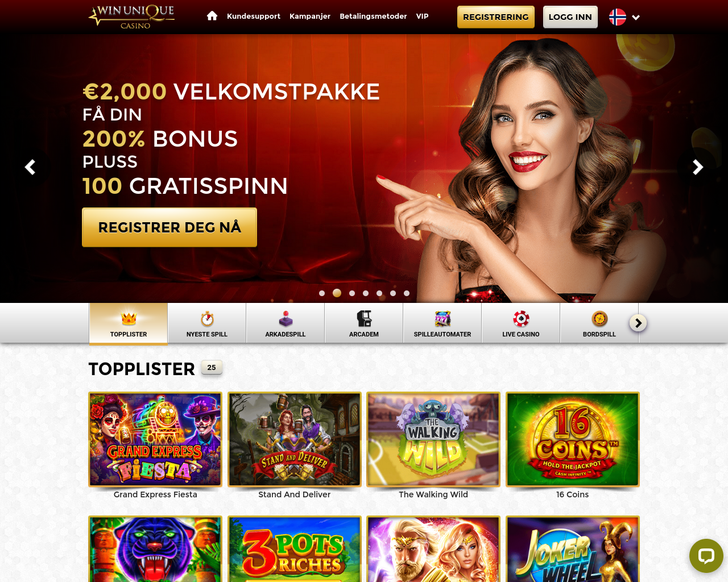Go to previous banner slide arrow

pos(30,167)
